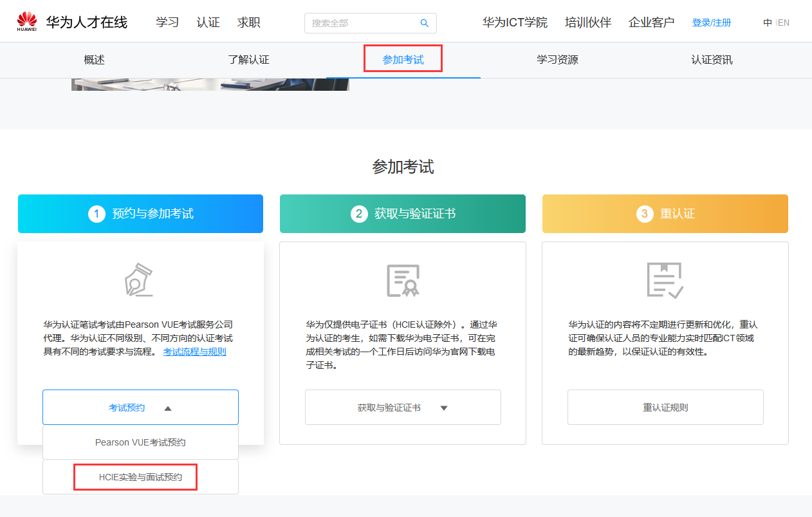Click the numbered circle 2 on the green banner

click(359, 213)
